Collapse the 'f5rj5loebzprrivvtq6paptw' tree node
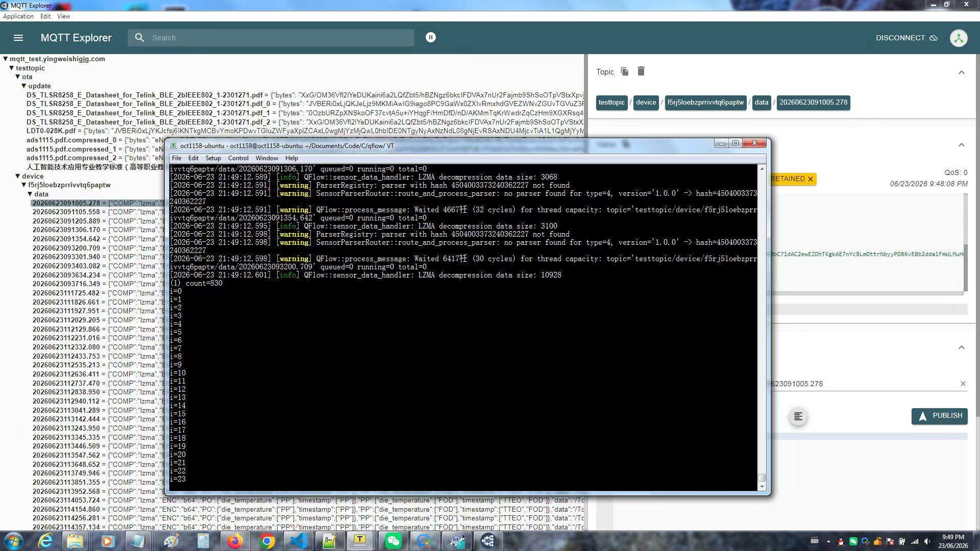 24,185
